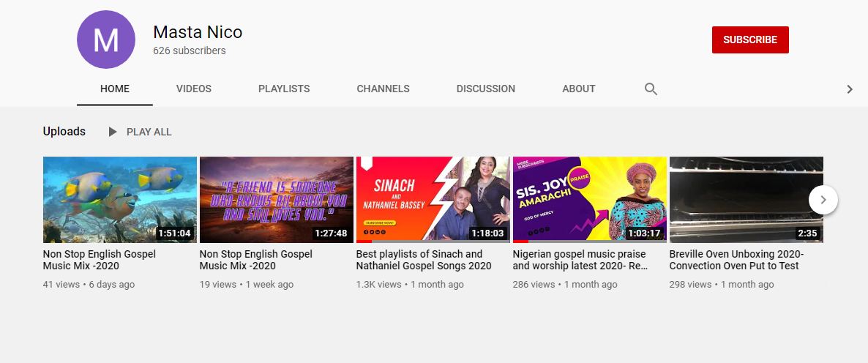Open the tropical fish video thumbnail

[119, 200]
